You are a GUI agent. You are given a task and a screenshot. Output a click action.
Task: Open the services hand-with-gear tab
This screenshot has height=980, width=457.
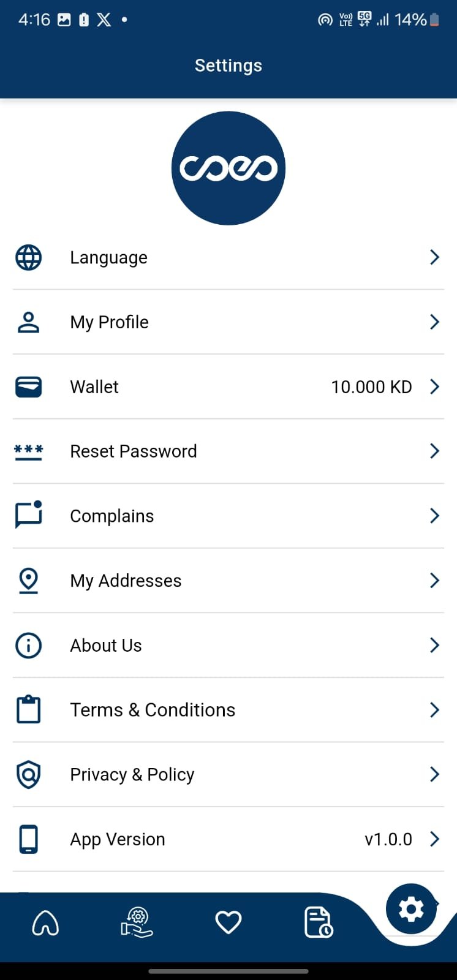[137, 922]
